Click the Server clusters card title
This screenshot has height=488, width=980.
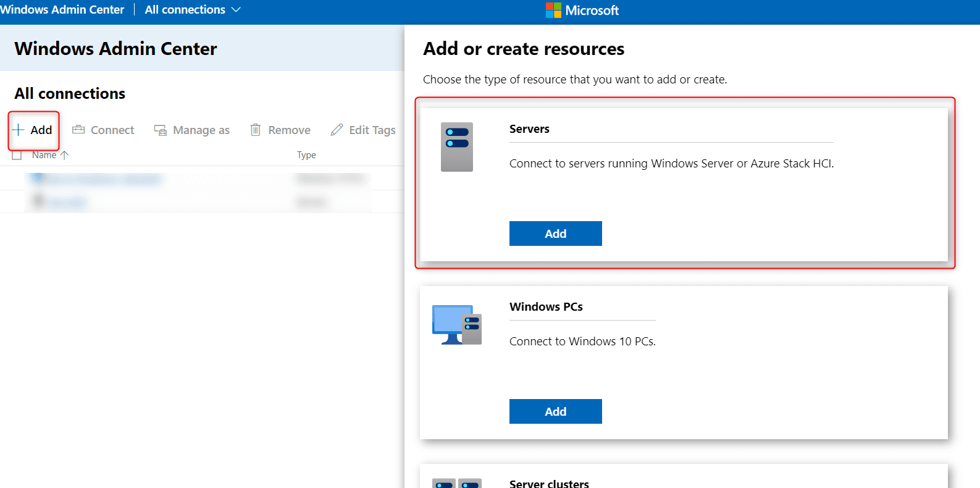click(x=549, y=484)
